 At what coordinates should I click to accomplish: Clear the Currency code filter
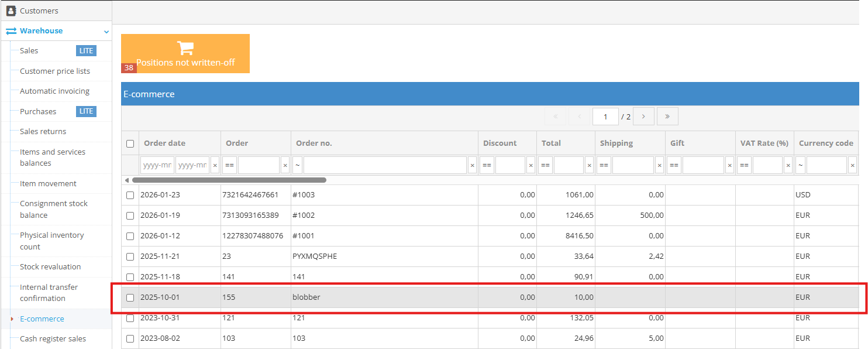[852, 165]
